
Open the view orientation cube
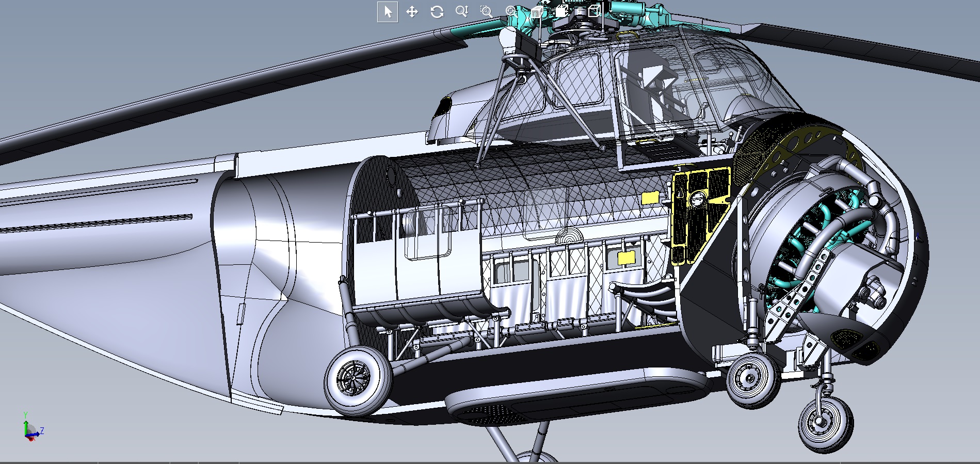tap(537, 11)
